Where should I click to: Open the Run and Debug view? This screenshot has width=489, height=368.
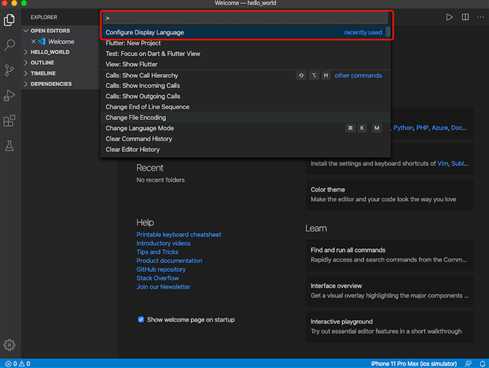click(9, 96)
